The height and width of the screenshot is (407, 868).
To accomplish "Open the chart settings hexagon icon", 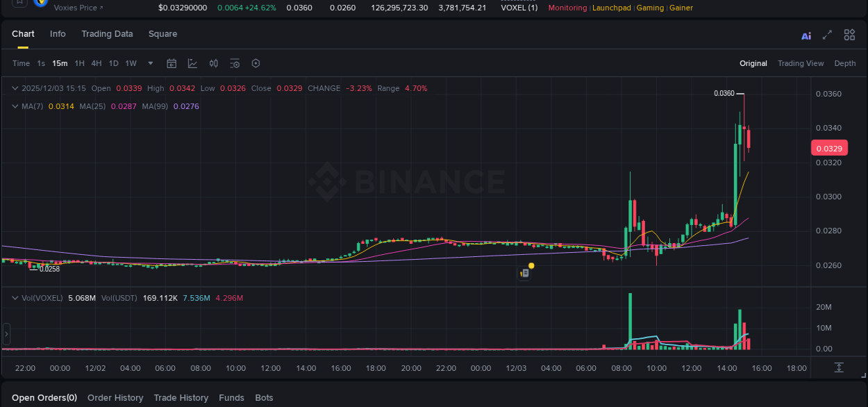I will 256,63.
